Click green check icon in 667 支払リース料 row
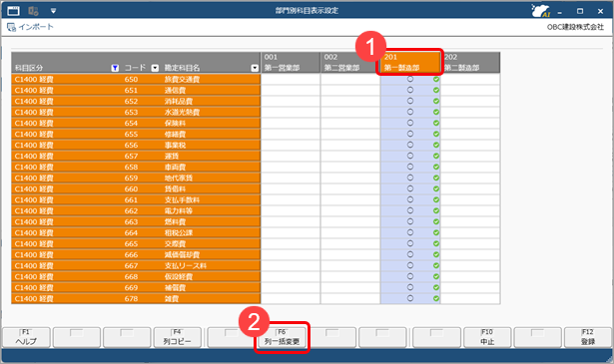This screenshot has width=614, height=364. 436,265
